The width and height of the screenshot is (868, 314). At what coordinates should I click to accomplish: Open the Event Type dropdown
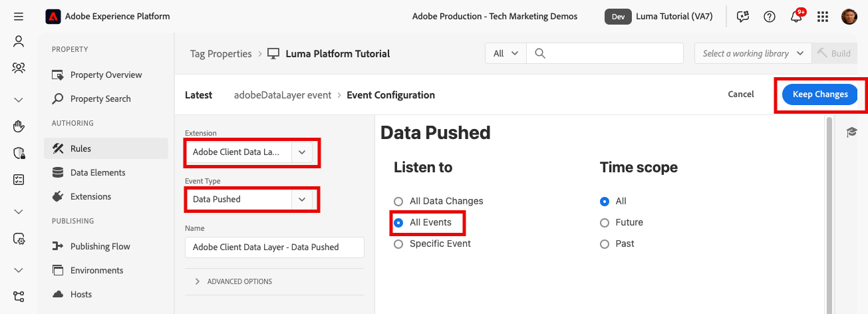(252, 199)
